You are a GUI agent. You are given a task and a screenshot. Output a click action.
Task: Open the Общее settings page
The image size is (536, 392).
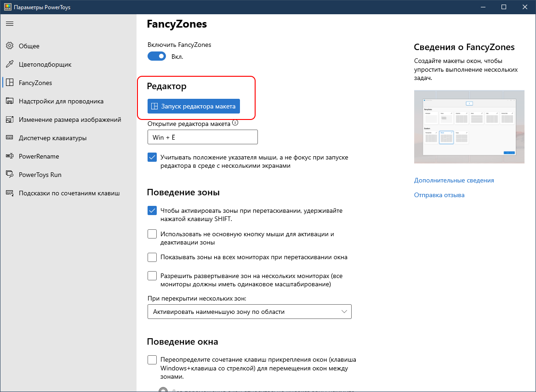pos(68,46)
